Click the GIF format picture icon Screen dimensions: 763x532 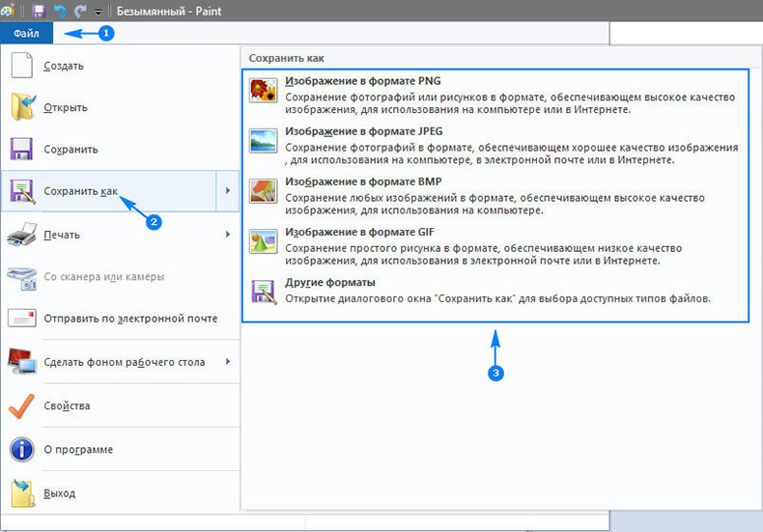(262, 240)
